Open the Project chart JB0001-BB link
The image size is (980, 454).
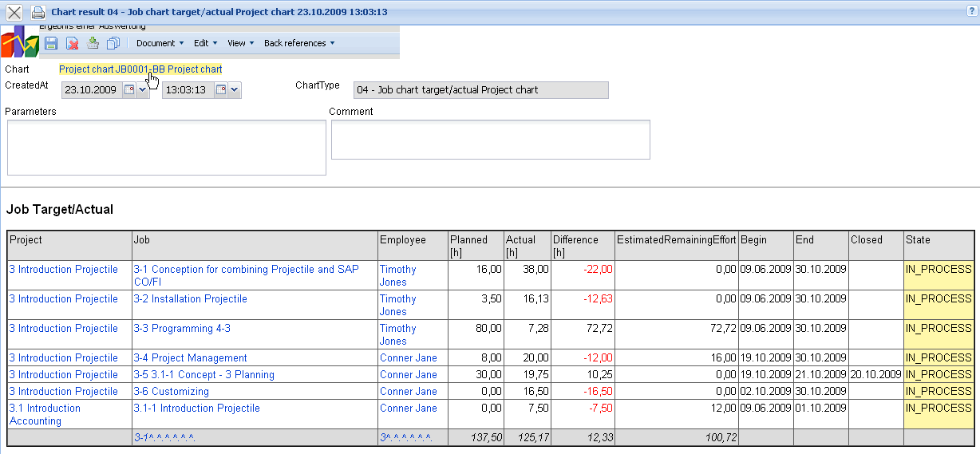tap(140, 69)
